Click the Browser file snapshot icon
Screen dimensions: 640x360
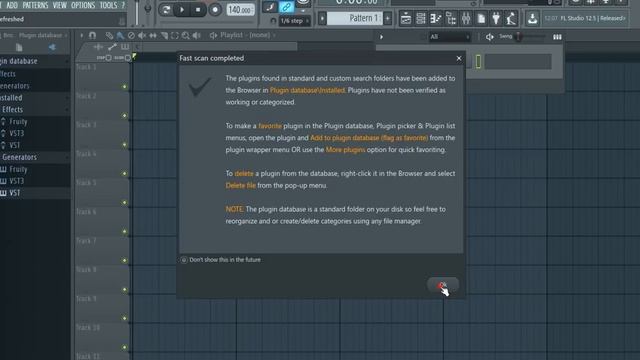[x=19, y=47]
